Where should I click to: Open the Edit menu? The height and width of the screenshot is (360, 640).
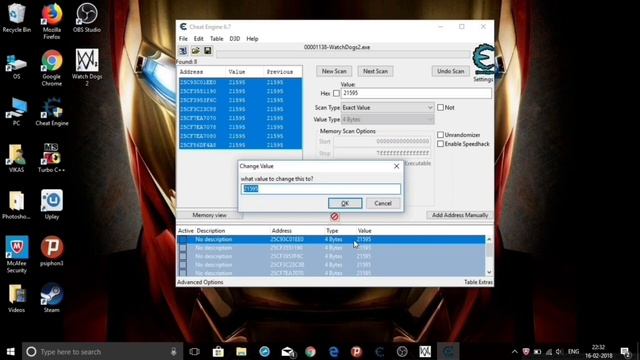pyautogui.click(x=198, y=39)
